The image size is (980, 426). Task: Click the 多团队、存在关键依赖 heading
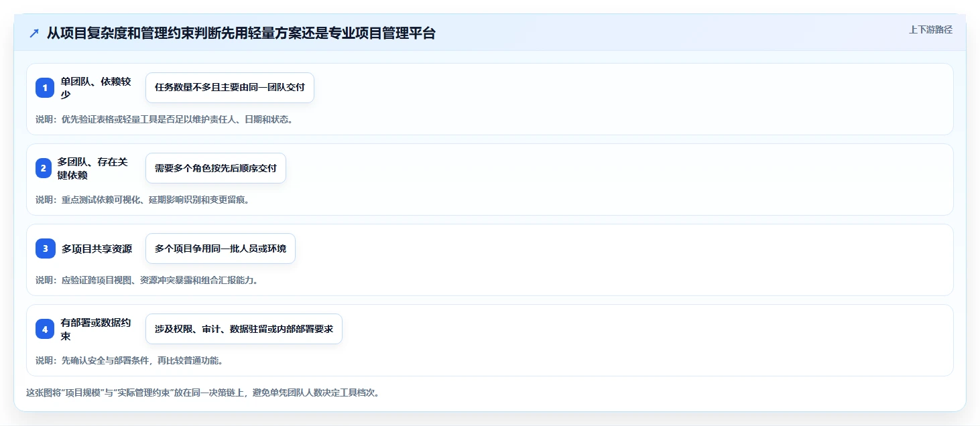pyautogui.click(x=93, y=168)
